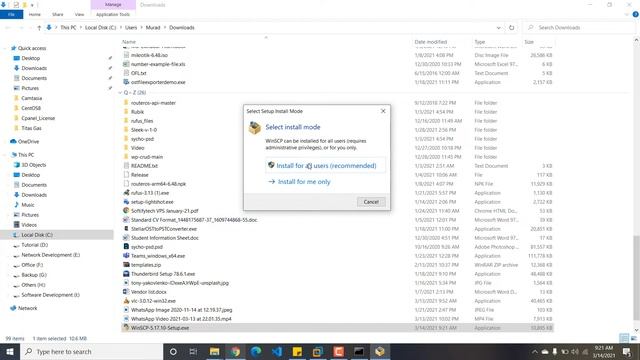The image size is (640, 360).
Task: Open the View ribbon tab
Action: click(x=79, y=14)
